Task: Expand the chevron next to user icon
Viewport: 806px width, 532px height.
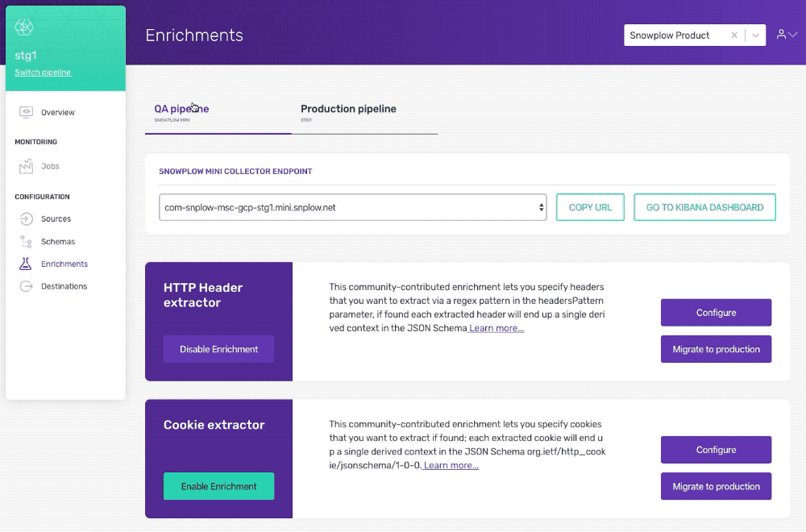Action: tap(793, 35)
